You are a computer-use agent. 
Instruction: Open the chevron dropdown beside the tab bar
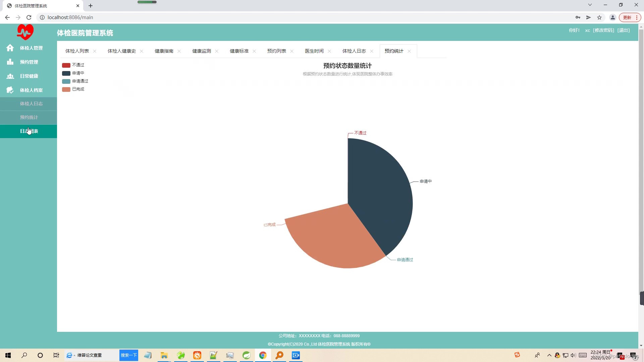[590, 5]
